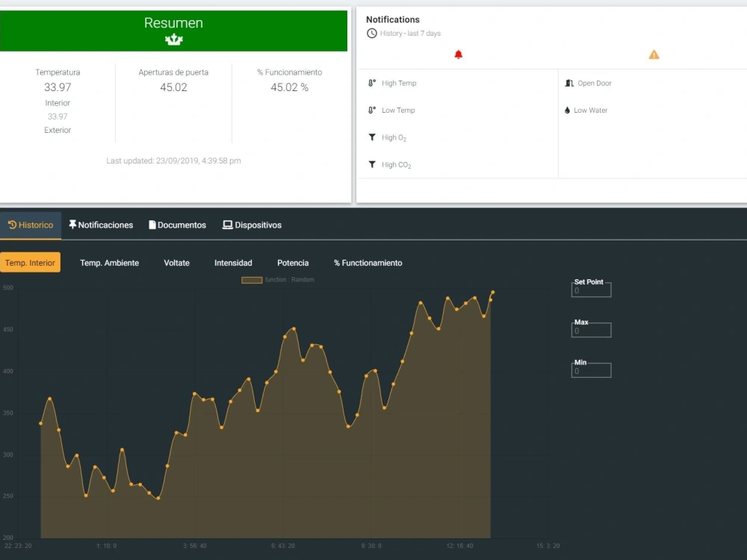Click the Low Water droplet icon
The height and width of the screenshot is (560, 747).
(569, 110)
